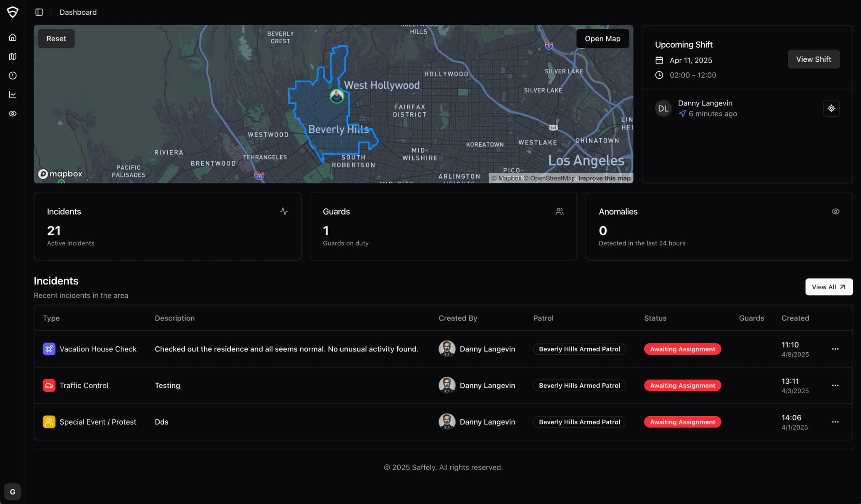
Task: Click Danny Langevin's avatar in the Testing incident row
Action: [x=447, y=385]
